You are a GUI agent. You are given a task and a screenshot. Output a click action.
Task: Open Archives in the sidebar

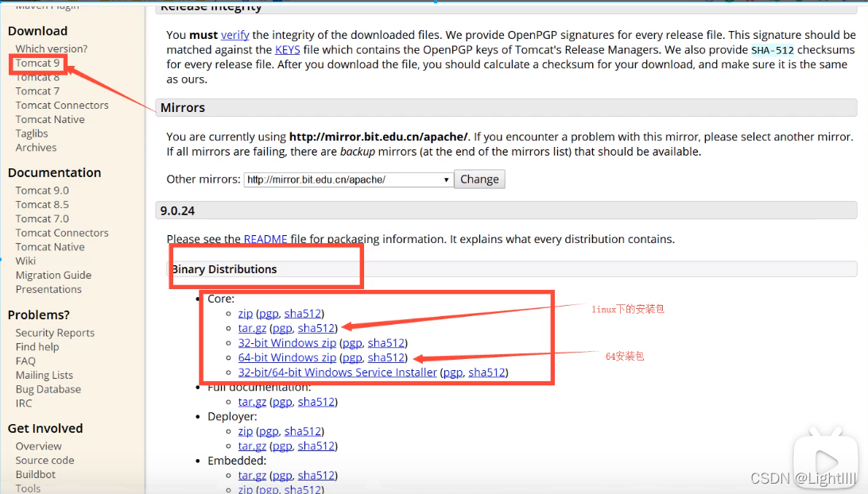click(36, 148)
